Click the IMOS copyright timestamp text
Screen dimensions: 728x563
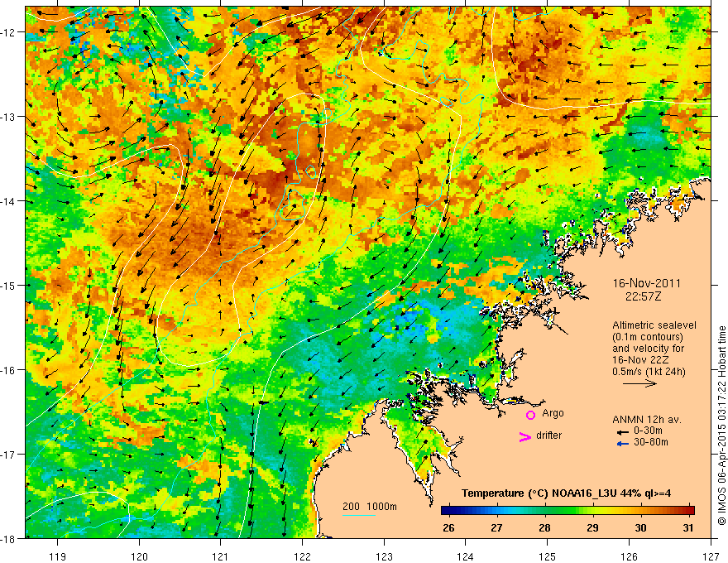[721, 425]
